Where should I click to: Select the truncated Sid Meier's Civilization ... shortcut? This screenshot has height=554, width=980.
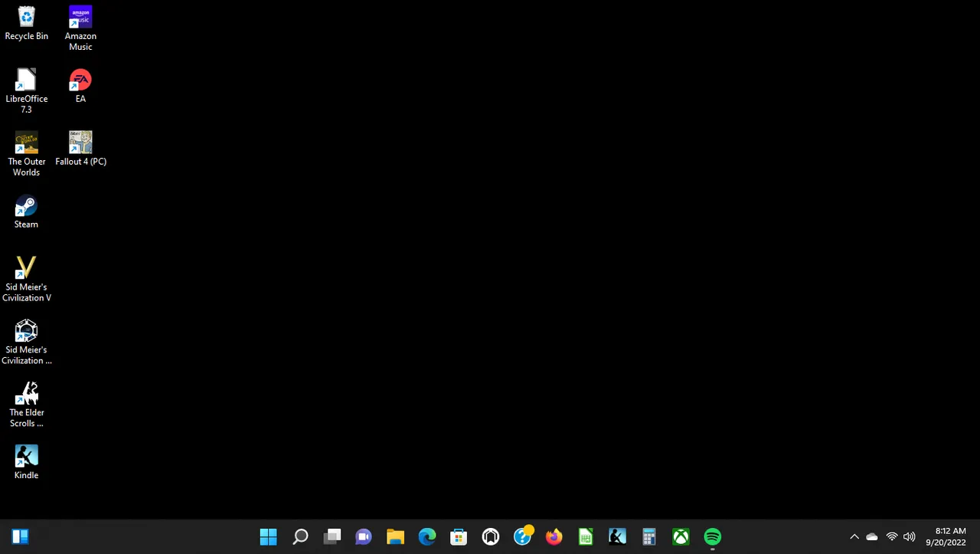[26, 343]
